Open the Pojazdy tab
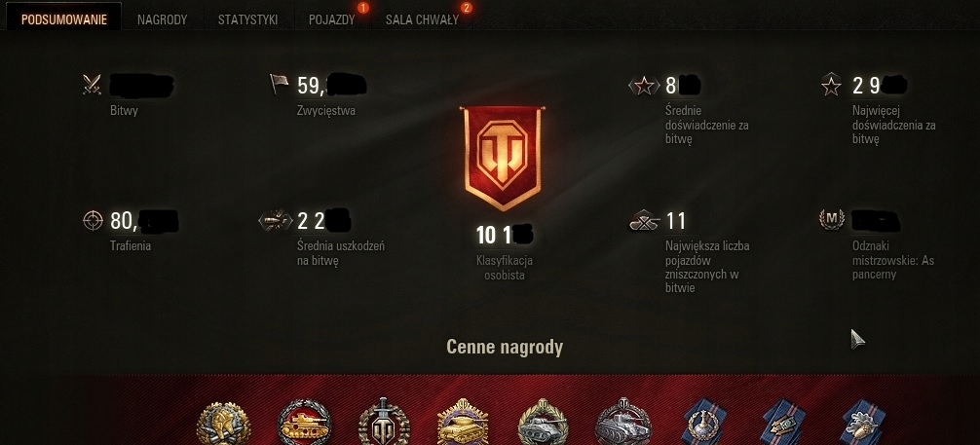 pos(332,19)
